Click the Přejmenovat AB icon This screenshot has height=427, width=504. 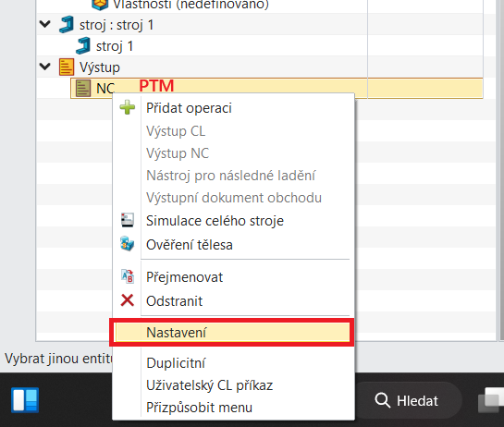click(128, 276)
